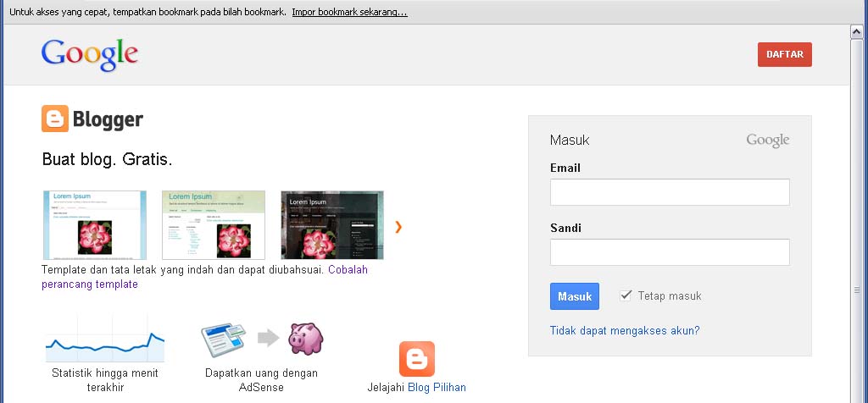
Task: Untick the Tetap masuk checkbox
Action: tap(626, 295)
